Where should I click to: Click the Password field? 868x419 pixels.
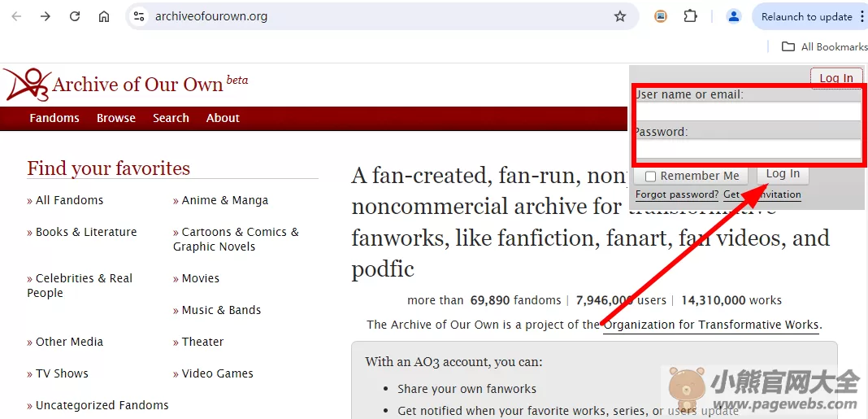coord(749,150)
